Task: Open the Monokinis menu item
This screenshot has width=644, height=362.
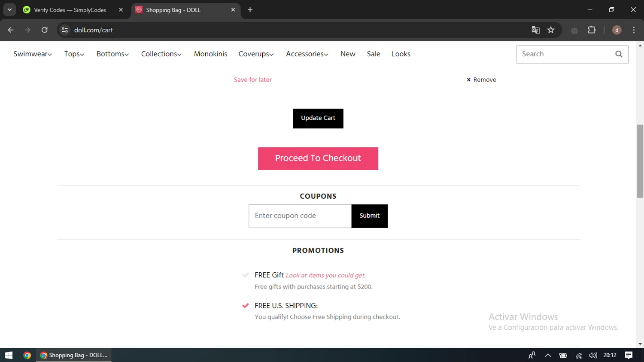Action: click(210, 54)
